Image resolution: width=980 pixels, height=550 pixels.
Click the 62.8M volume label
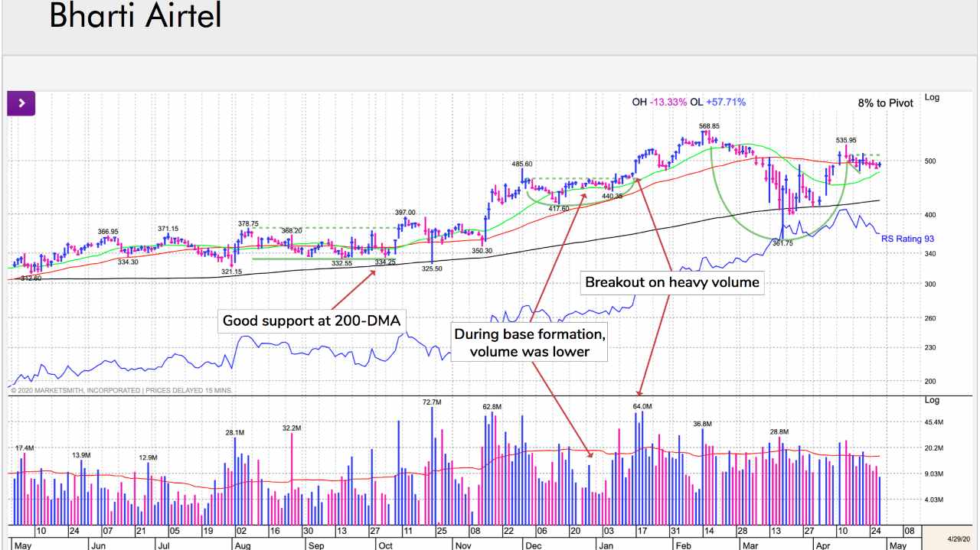click(x=492, y=407)
